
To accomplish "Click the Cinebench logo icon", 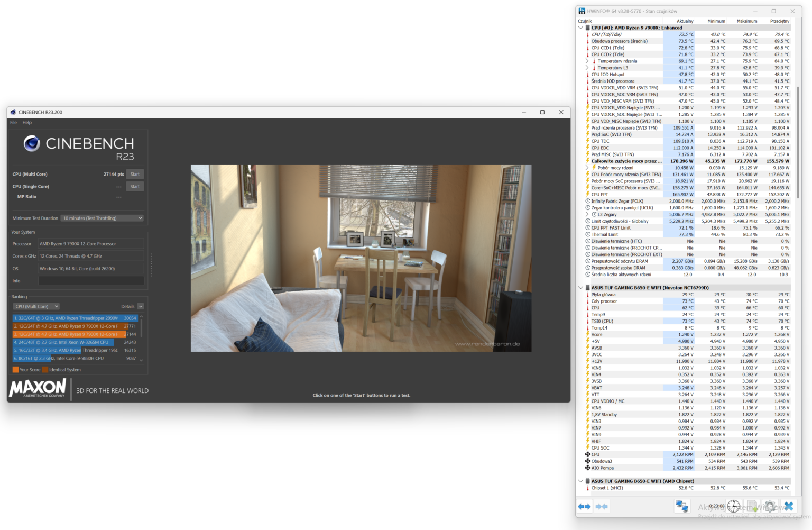I will tap(32, 144).
